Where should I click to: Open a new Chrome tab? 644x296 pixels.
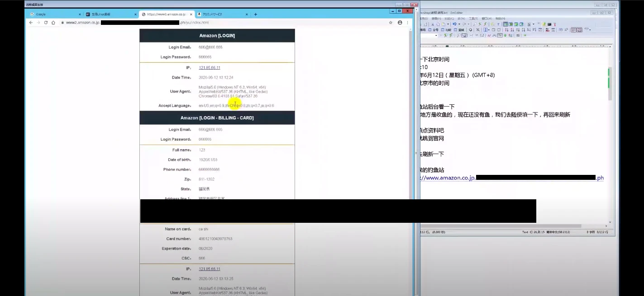[256, 14]
